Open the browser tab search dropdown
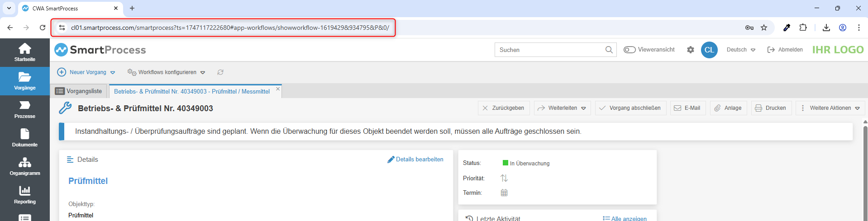The height and width of the screenshot is (221, 868). (x=9, y=8)
